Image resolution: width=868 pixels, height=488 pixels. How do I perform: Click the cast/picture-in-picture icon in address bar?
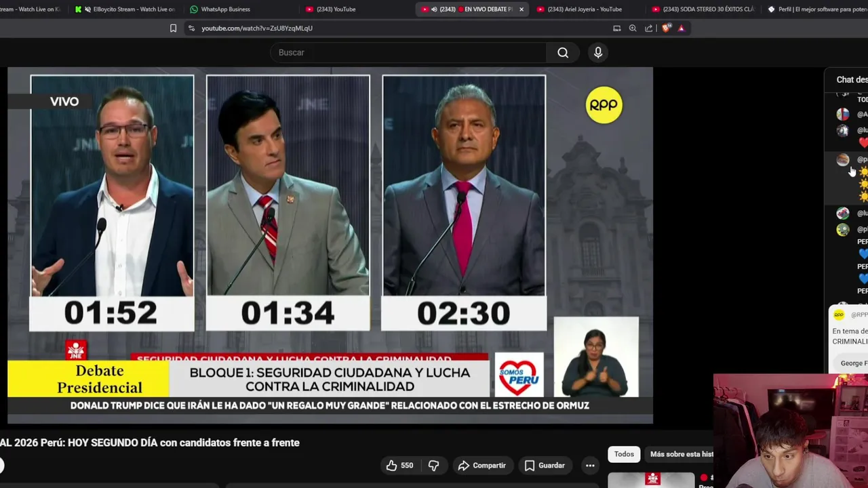(616, 28)
